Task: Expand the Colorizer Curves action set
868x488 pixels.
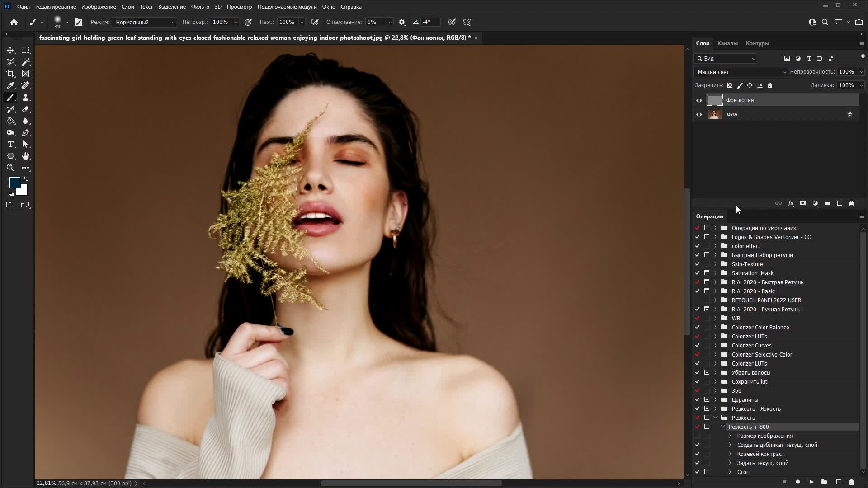Action: click(x=715, y=345)
